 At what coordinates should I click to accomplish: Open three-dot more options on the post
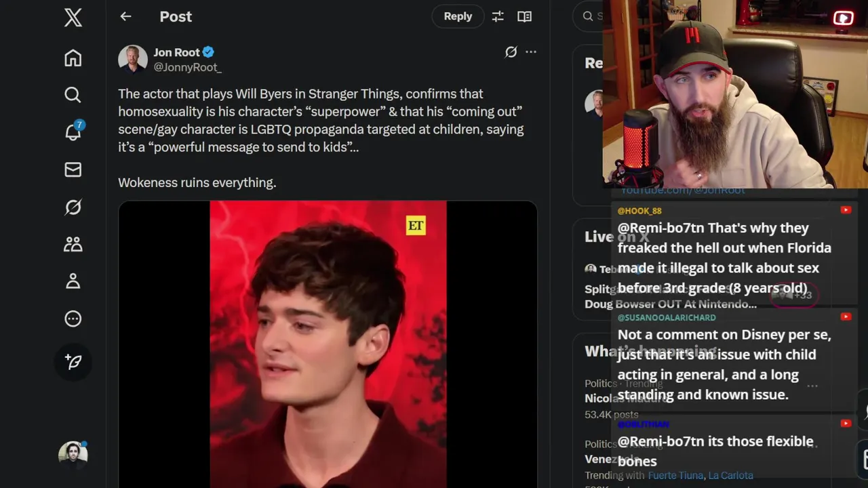[531, 52]
